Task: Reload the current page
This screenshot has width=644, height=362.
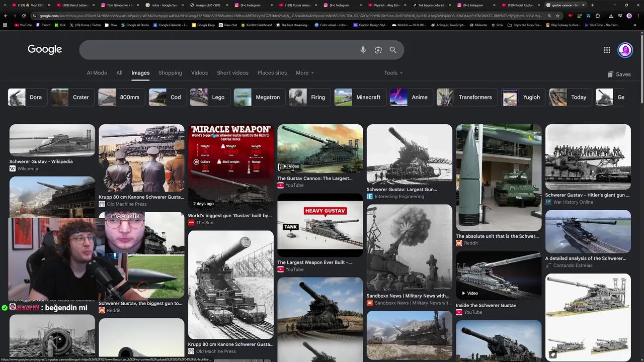Action: (x=24, y=16)
